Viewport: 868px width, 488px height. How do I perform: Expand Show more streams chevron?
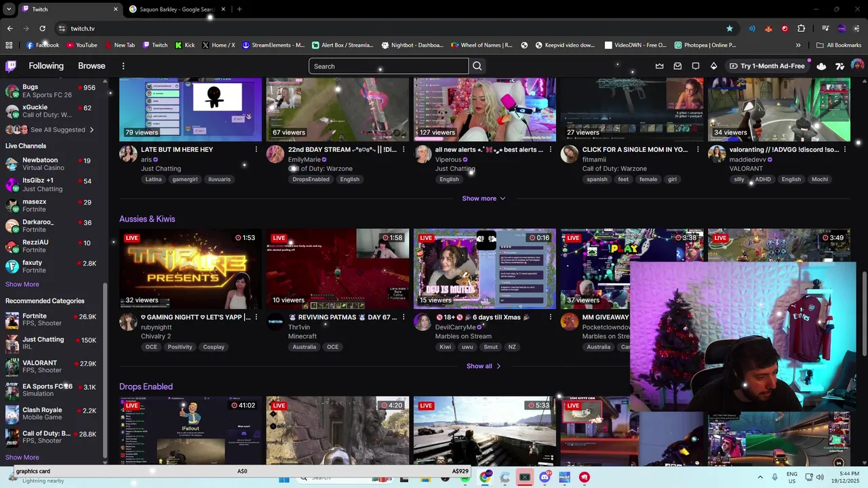(484, 199)
